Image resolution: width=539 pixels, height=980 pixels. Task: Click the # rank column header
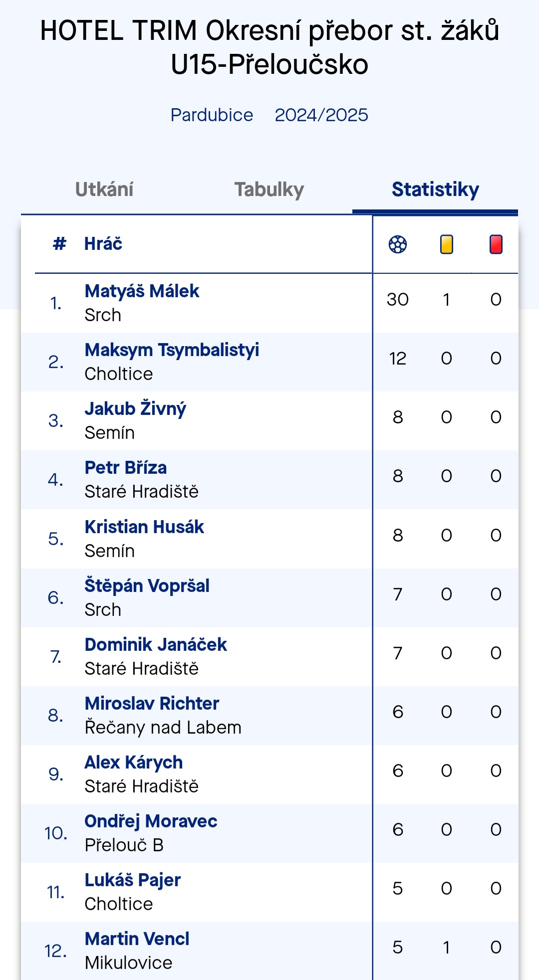click(x=59, y=244)
